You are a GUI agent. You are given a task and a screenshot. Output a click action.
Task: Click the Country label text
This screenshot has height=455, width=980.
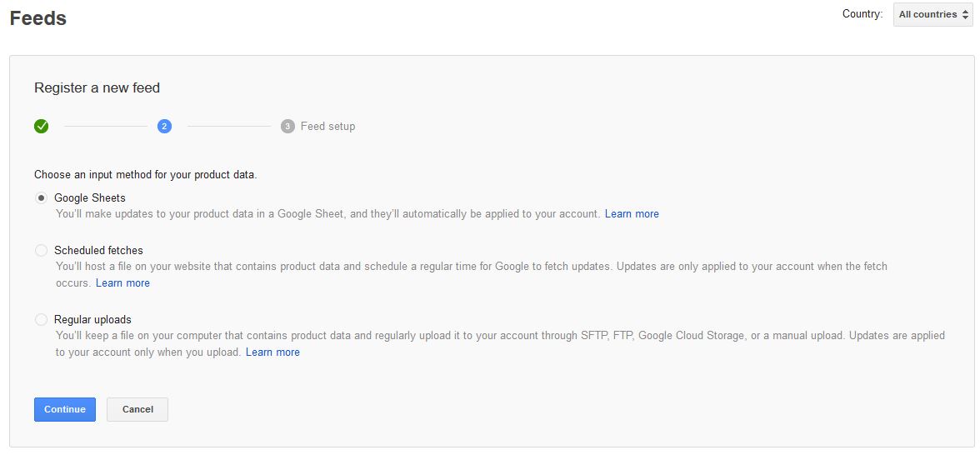(x=862, y=14)
